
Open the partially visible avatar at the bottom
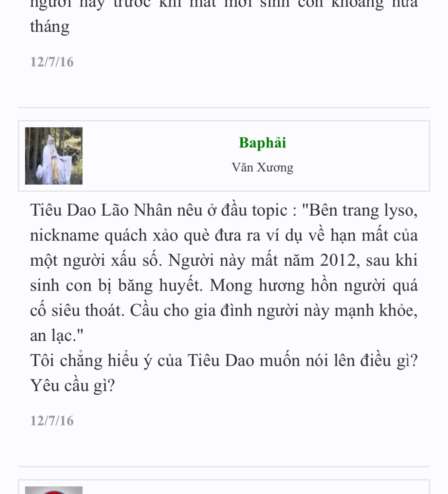(x=54, y=490)
